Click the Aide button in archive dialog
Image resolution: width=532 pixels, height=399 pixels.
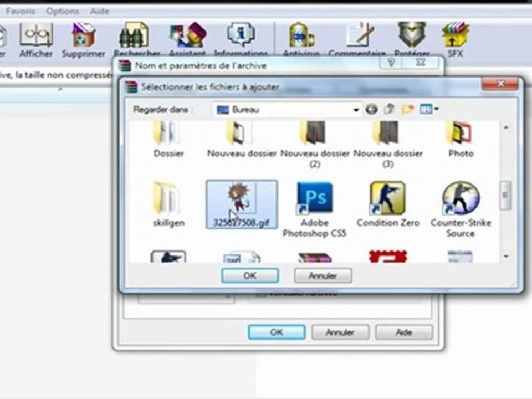tap(404, 332)
